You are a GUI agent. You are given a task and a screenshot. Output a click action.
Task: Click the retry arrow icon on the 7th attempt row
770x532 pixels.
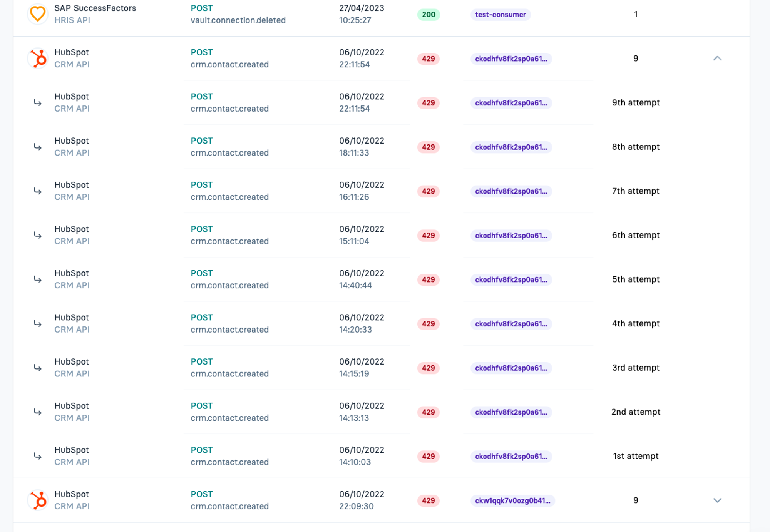point(37,191)
